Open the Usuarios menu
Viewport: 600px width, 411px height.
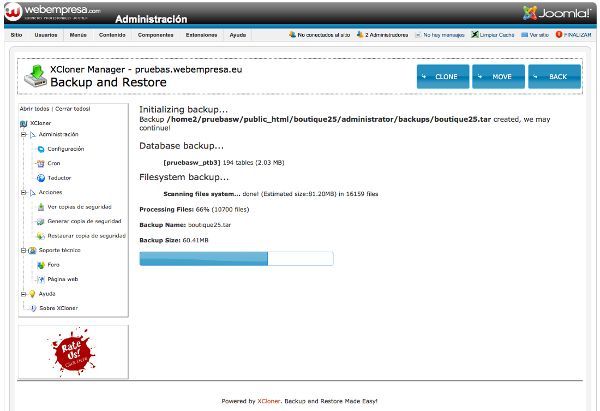pyautogui.click(x=46, y=35)
